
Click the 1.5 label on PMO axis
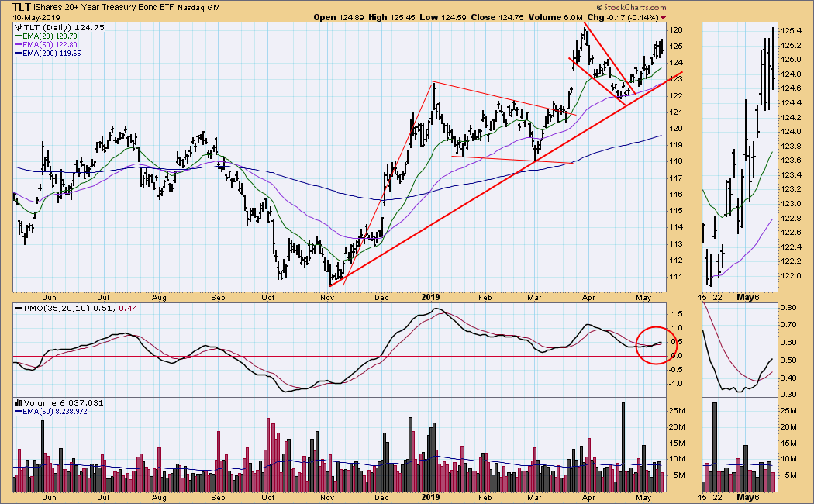click(677, 314)
